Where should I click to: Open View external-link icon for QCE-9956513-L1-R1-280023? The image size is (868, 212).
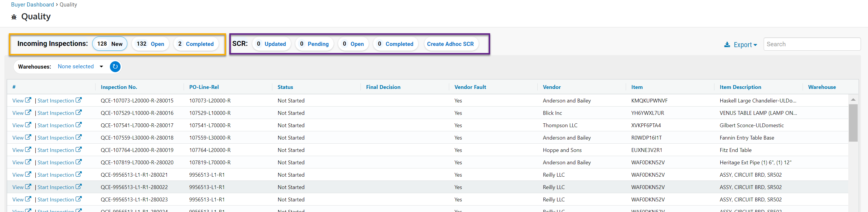pyautogui.click(x=28, y=199)
